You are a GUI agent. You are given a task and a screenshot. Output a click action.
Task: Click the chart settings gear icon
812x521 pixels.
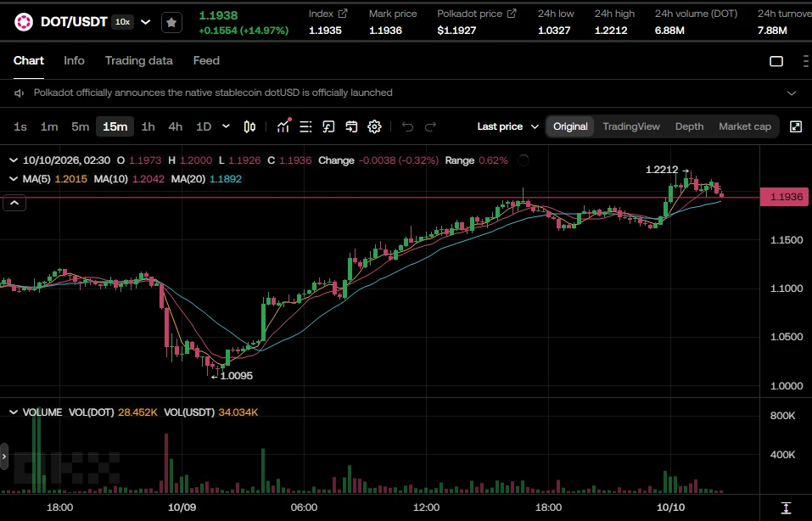[x=374, y=126]
